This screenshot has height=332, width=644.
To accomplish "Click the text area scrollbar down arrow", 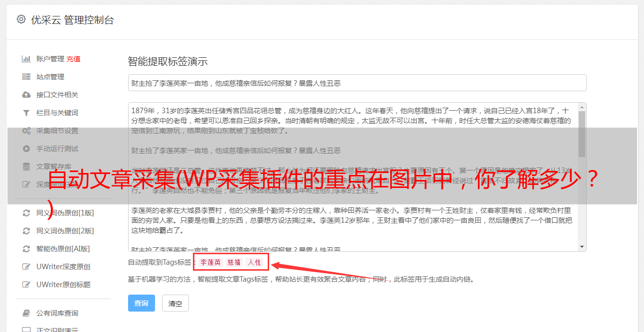I will click(x=582, y=247).
